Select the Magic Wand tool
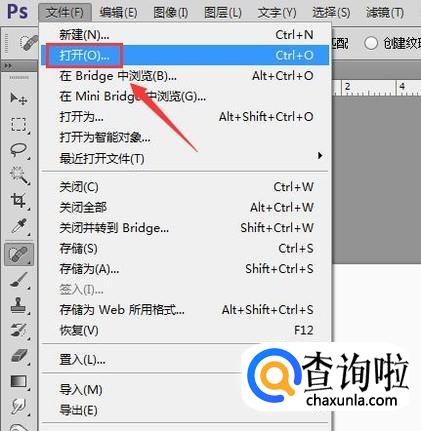Viewport: 421px width, 431px height. point(19,175)
